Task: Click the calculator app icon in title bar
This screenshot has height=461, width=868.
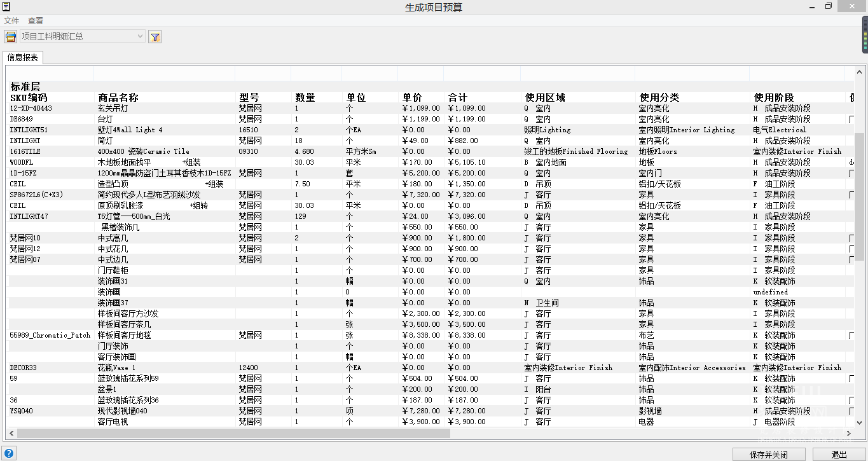Action: click(x=6, y=6)
